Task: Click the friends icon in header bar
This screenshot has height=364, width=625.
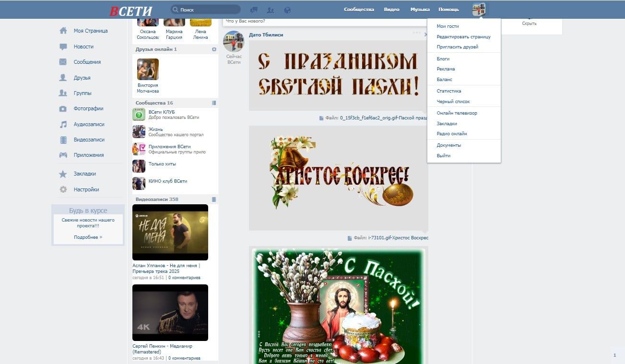Action: point(271,10)
